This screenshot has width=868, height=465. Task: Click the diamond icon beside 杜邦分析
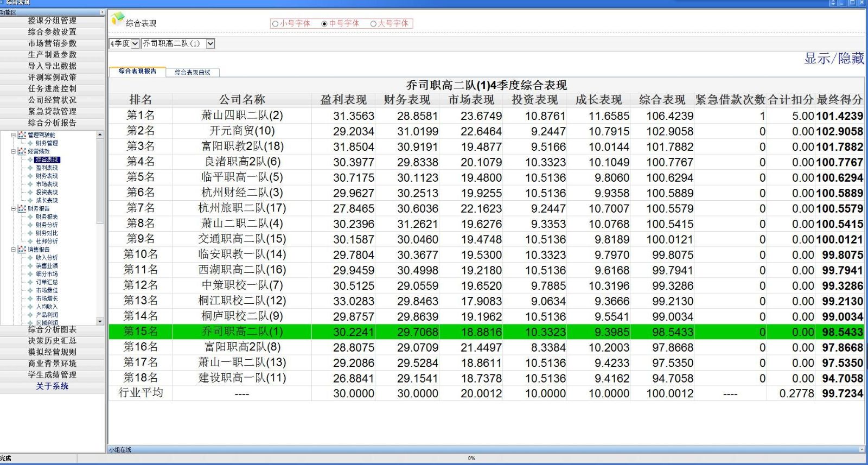[x=30, y=241]
